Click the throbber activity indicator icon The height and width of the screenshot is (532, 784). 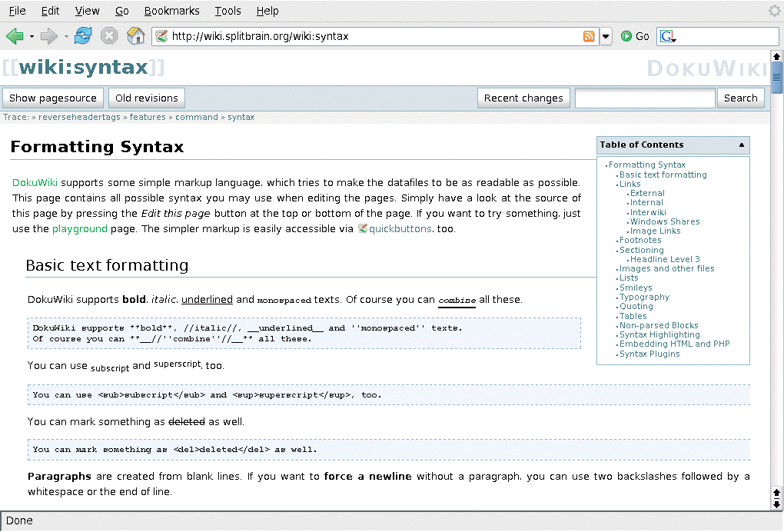775,11
